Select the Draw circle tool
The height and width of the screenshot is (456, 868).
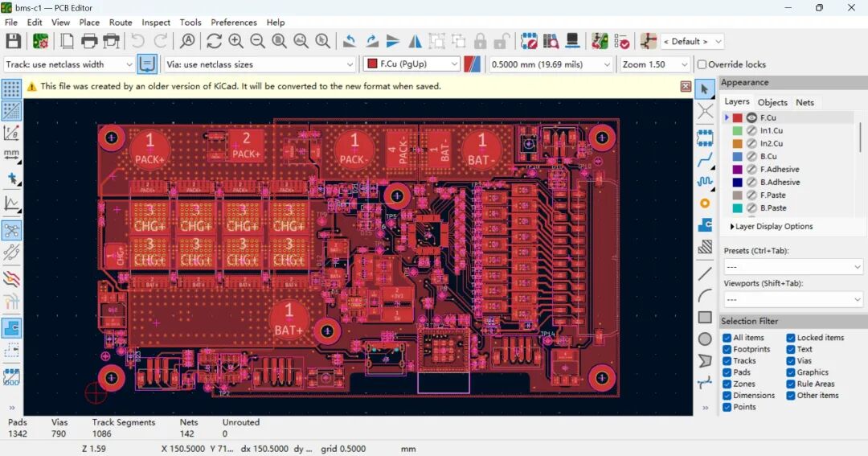705,339
